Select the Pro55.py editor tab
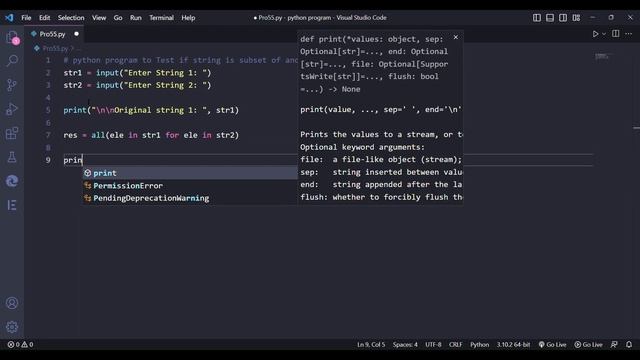 (x=54, y=34)
